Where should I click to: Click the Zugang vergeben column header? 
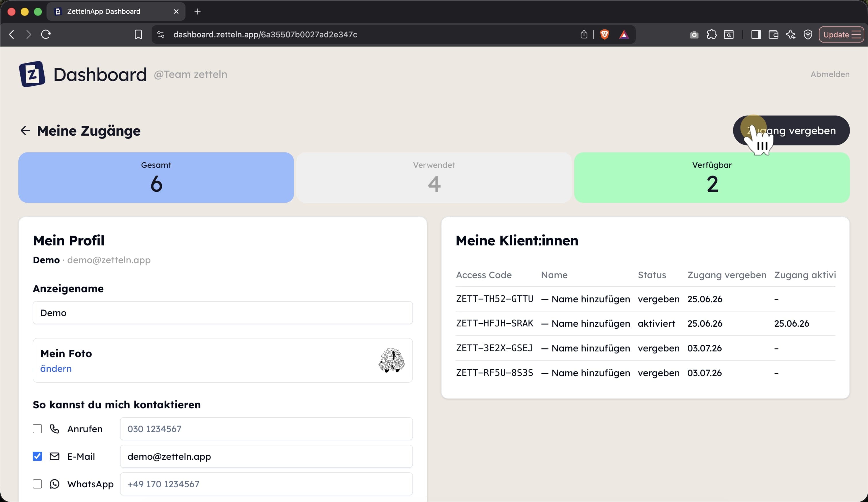coord(727,275)
